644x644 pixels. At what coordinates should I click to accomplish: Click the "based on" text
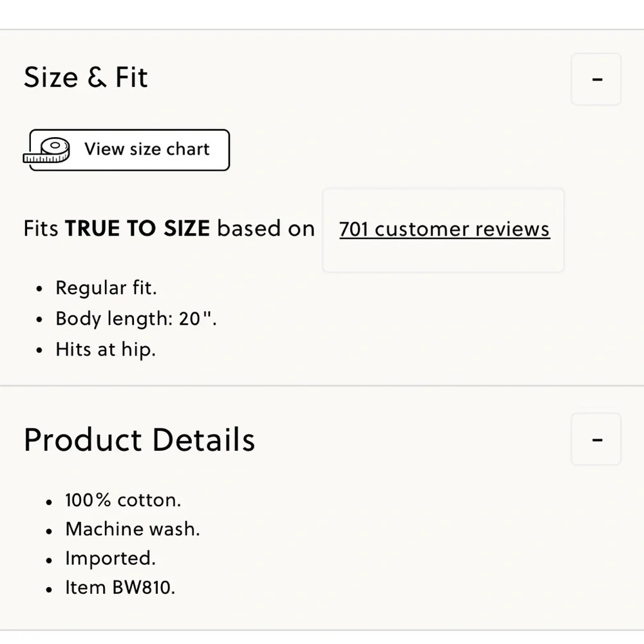click(266, 229)
